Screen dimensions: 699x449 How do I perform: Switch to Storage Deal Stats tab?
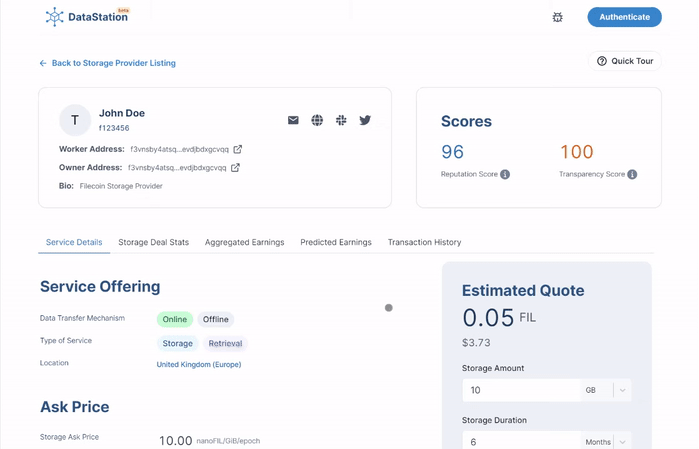pyautogui.click(x=153, y=242)
